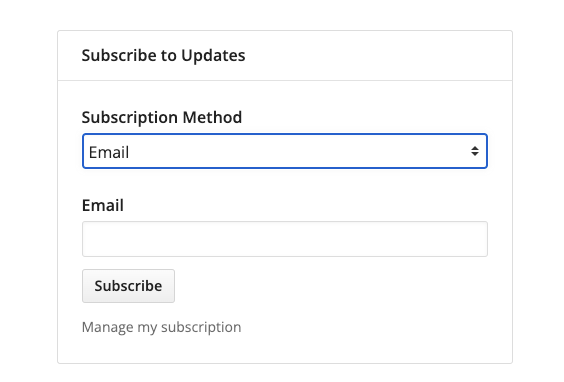Click the Email label above the text box
Viewport: 564px width, 382px height.
pyautogui.click(x=103, y=205)
